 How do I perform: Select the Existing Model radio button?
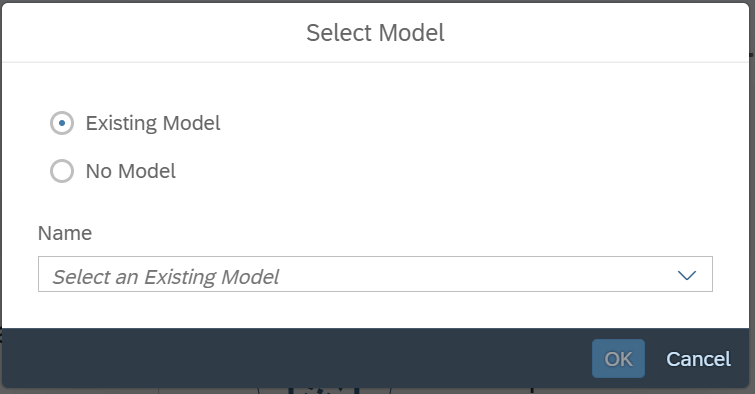coord(62,123)
